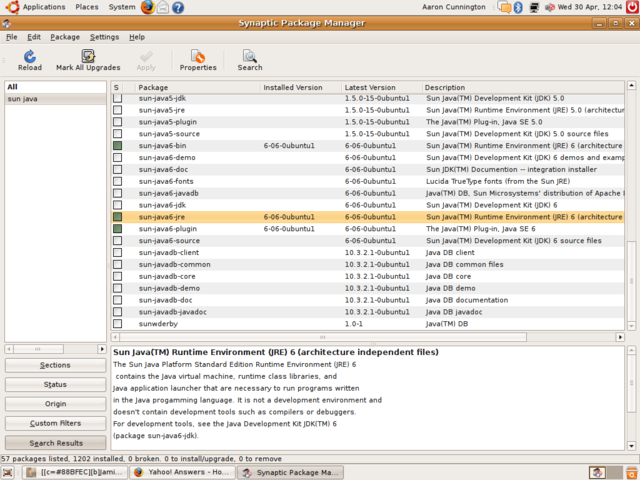Sort by the S status column header

point(116,87)
